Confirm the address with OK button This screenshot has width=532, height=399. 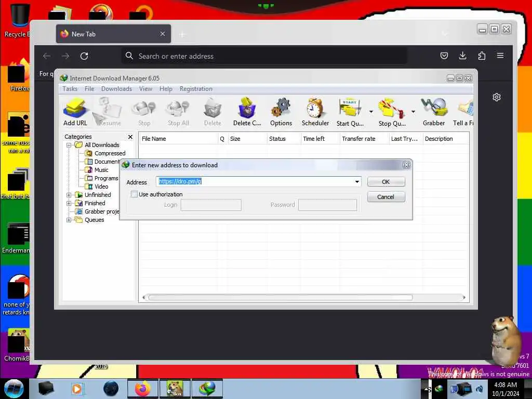point(386,182)
